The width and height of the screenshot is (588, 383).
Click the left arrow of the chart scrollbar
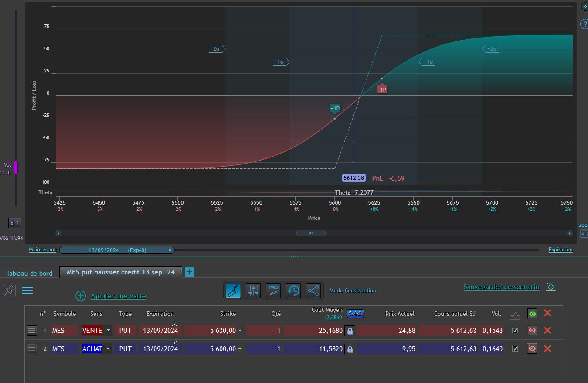coord(59,233)
